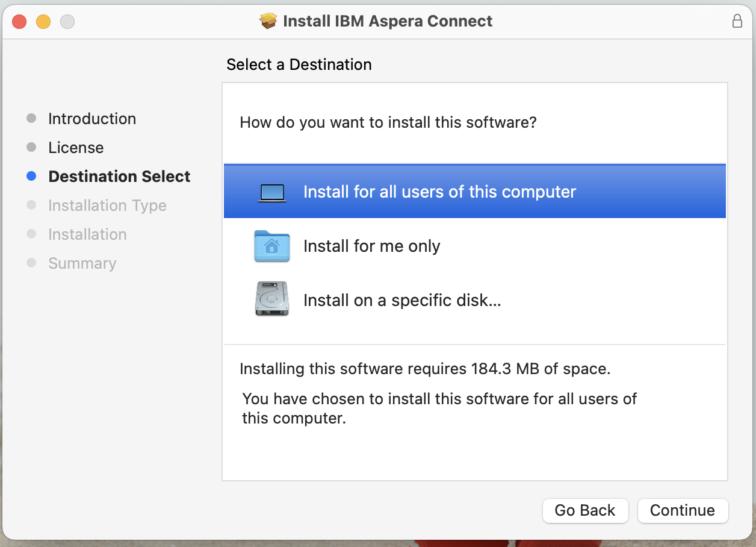The height and width of the screenshot is (547, 756).
Task: Select Installation Type in the steps list
Action: point(107,205)
